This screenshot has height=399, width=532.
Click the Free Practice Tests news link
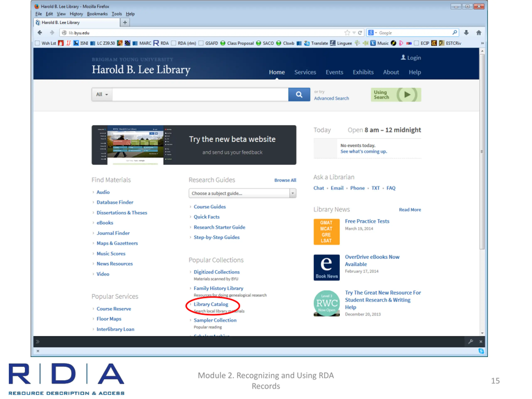click(367, 221)
